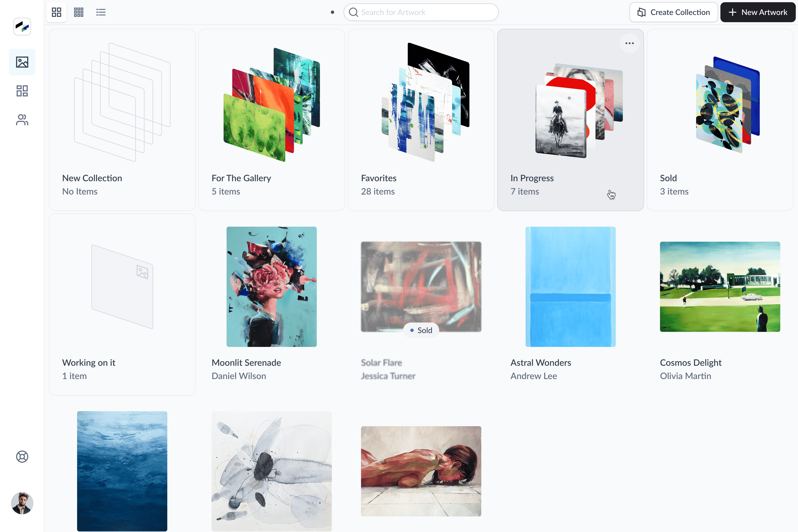Click the app logo at top left
Screen dimensions: 798x532
[22, 26]
